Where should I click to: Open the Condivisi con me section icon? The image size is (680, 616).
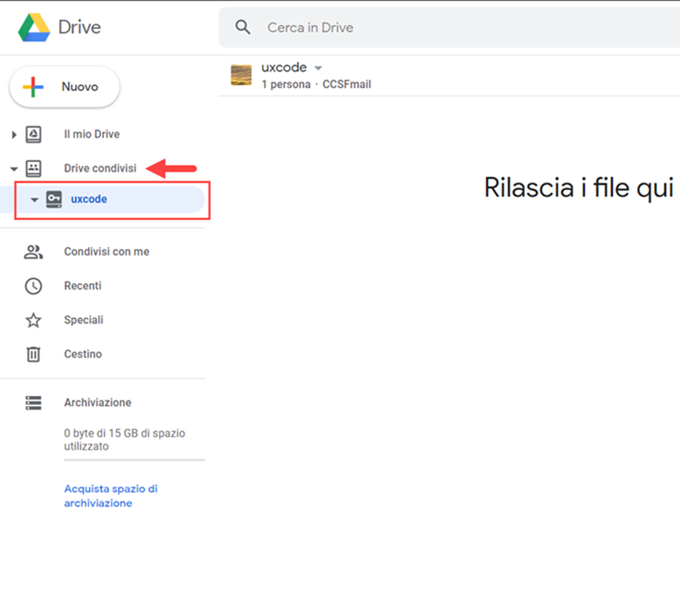33,251
